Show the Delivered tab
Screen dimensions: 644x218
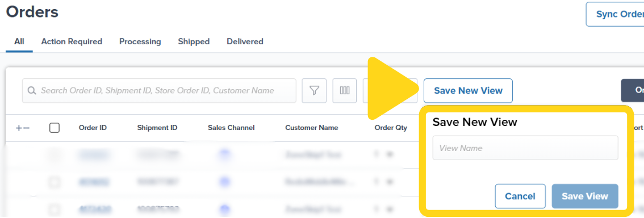click(x=245, y=41)
